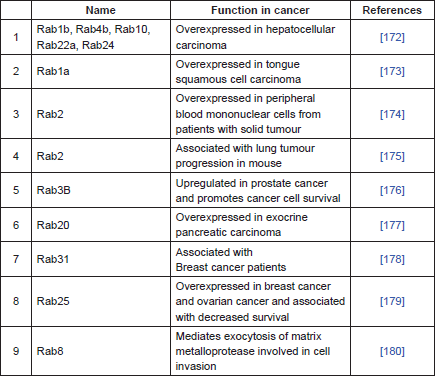435x376 pixels.
Task: Open reference link [172]
Action: pos(392,37)
